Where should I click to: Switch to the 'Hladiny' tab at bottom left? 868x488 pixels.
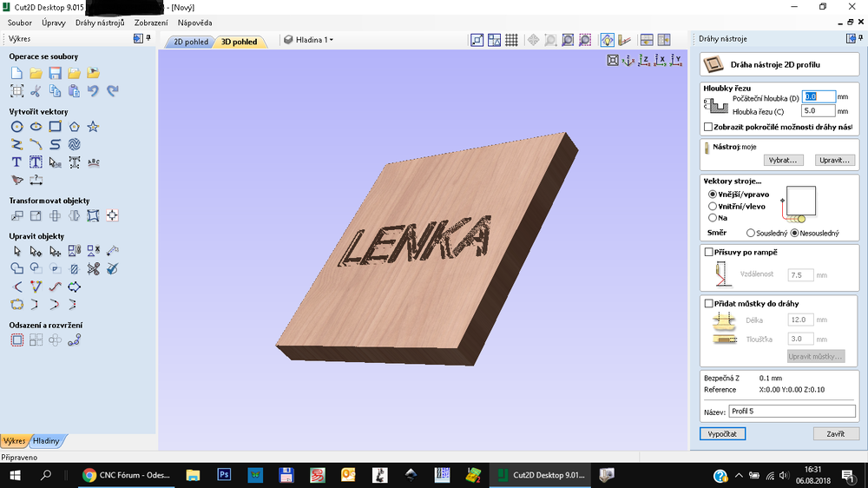click(47, 441)
